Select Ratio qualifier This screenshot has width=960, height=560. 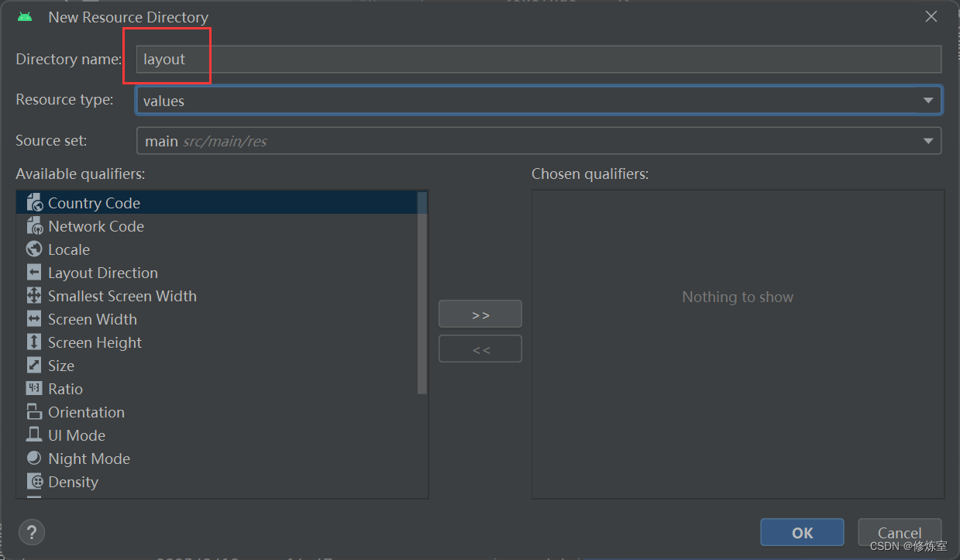pyautogui.click(x=217, y=389)
